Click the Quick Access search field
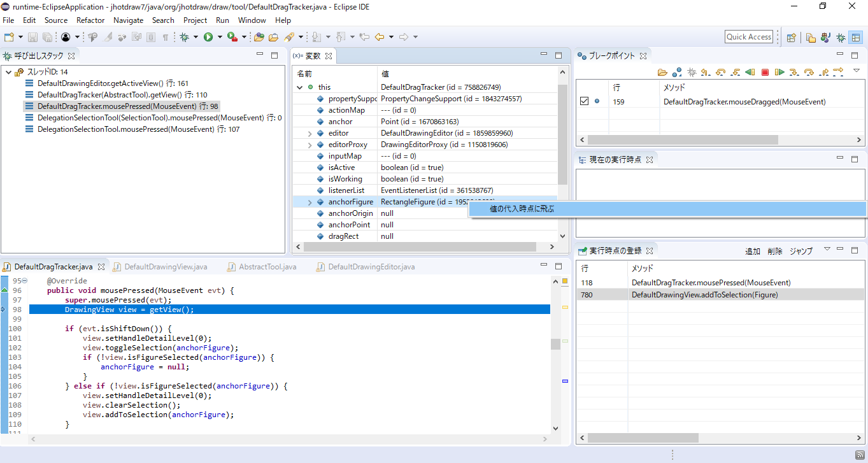 coord(749,37)
